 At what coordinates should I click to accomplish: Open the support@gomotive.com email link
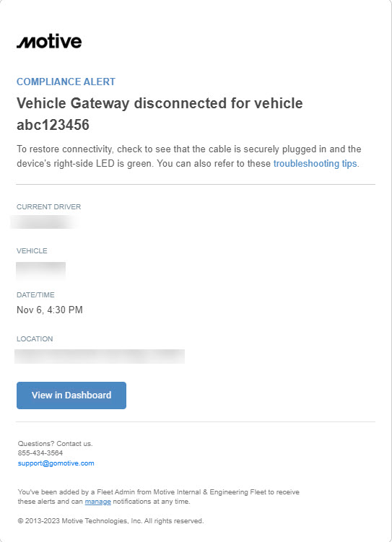click(56, 463)
